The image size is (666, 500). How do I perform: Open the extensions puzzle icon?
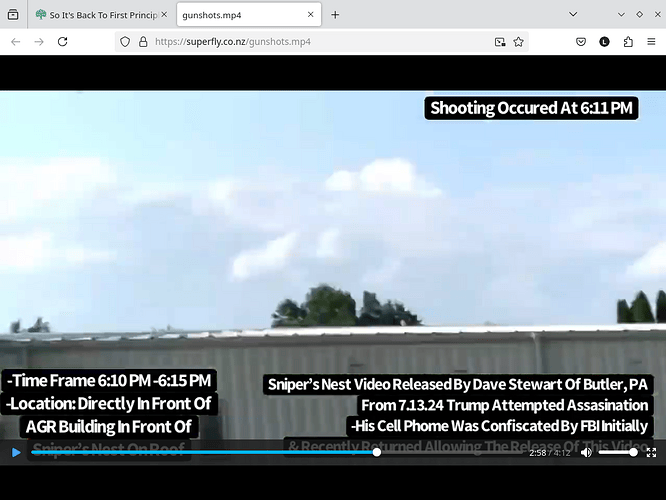click(628, 42)
